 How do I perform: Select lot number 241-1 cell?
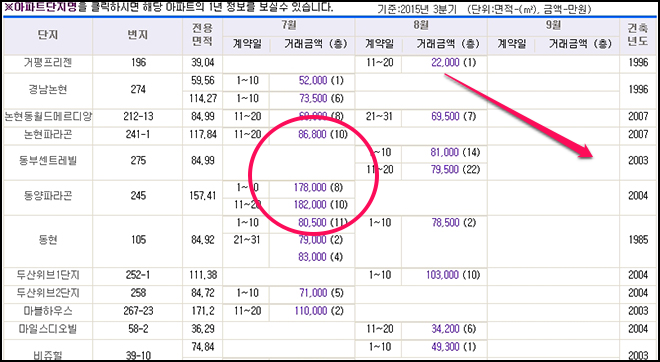tap(138, 135)
